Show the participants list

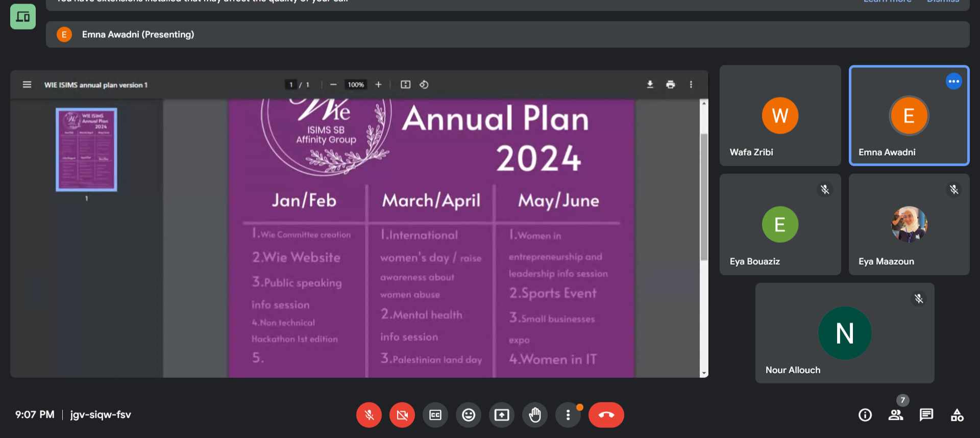tap(896, 415)
